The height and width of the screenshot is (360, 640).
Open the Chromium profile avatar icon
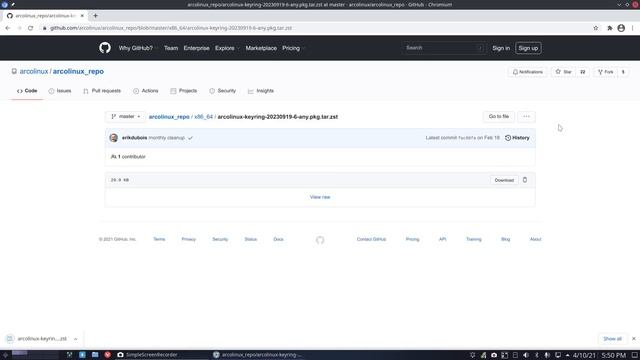(x=621, y=28)
